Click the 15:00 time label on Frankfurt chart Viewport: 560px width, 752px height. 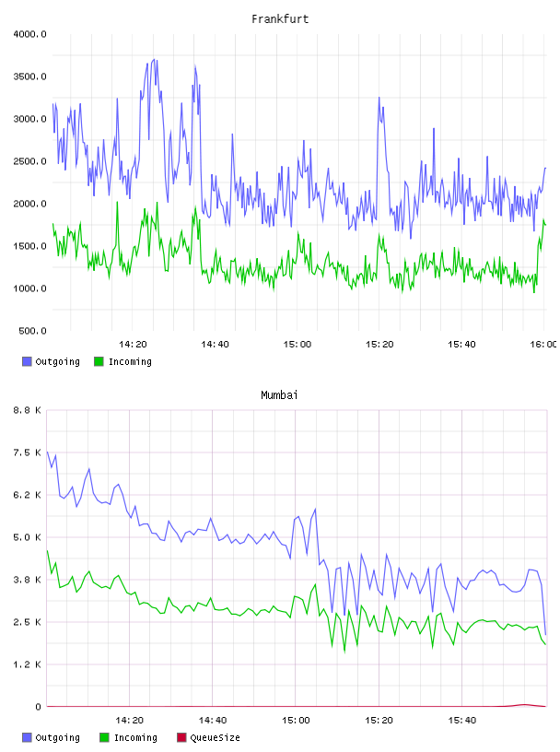(x=297, y=345)
